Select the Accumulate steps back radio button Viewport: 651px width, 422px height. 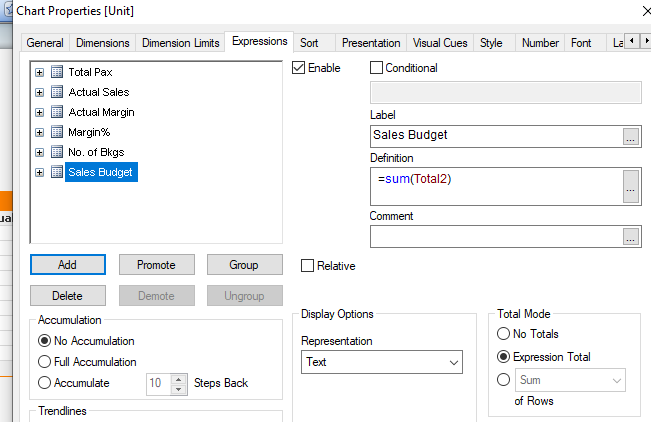pyautogui.click(x=44, y=383)
